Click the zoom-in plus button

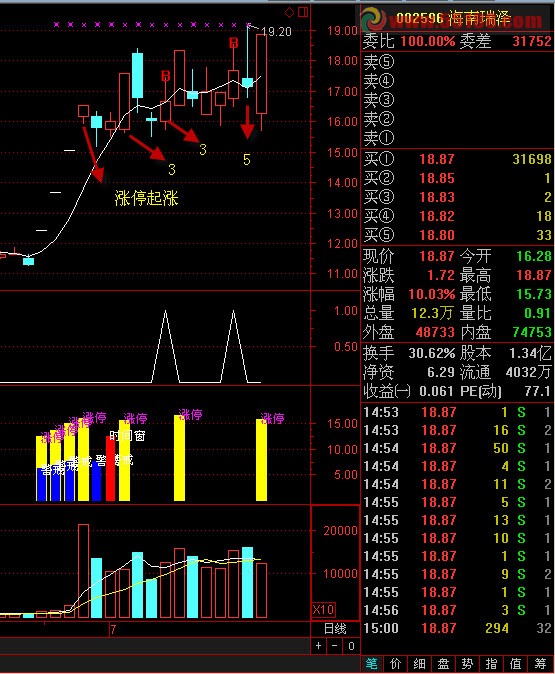tap(319, 646)
